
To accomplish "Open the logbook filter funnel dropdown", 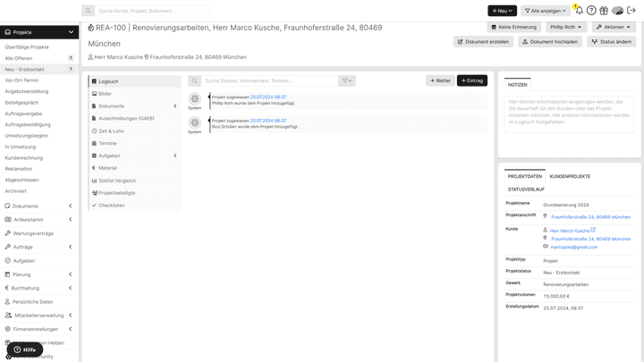I will [x=347, y=80].
